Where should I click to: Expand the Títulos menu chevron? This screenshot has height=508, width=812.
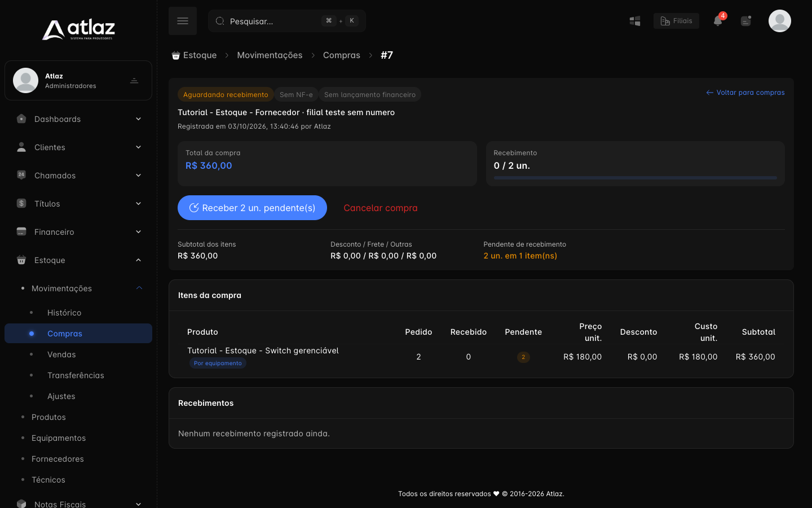[139, 203]
